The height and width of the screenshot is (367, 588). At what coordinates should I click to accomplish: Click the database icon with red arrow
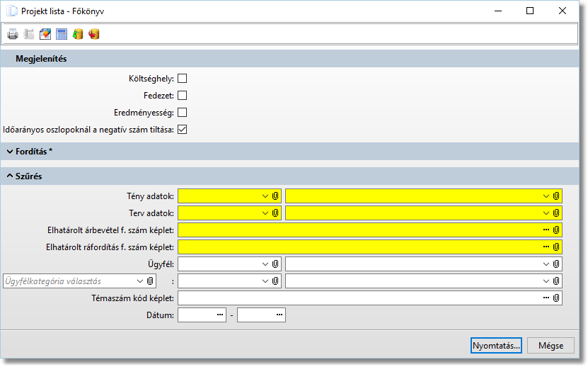[94, 34]
